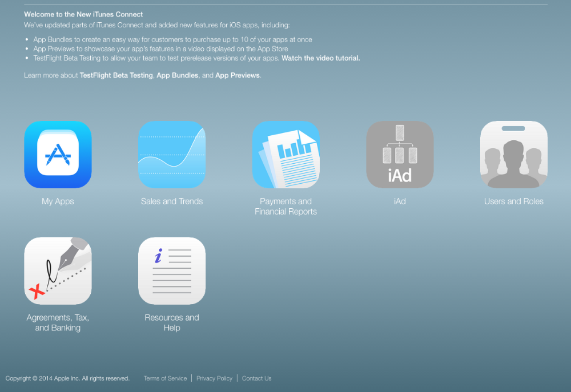Click the App Previews bullet point text
Viewport: 571px width, 392px height.
coord(160,49)
